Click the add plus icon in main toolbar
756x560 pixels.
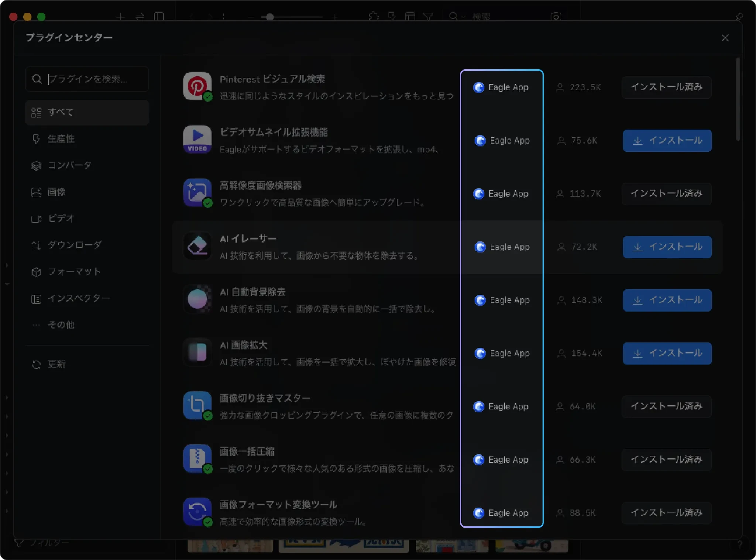coord(121,17)
